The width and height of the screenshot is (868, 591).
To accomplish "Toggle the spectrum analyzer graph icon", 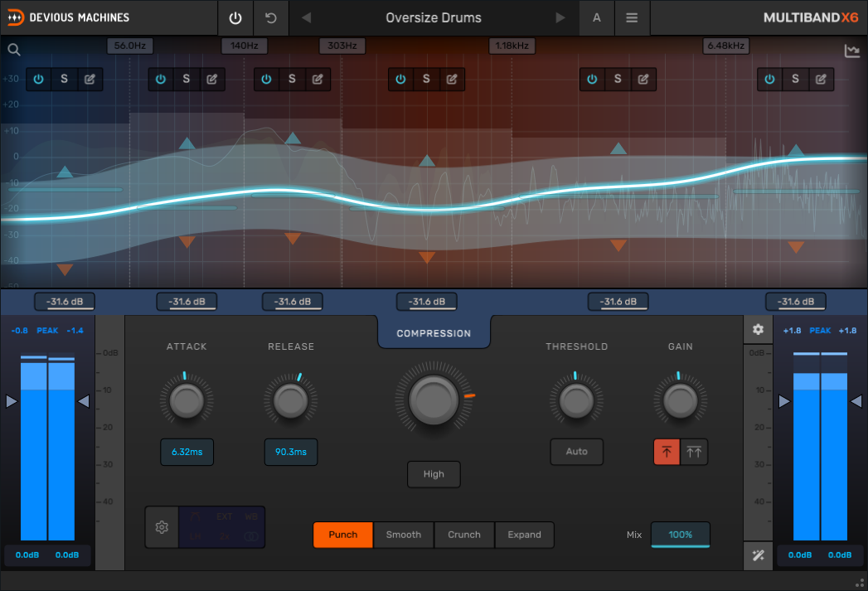I will [851, 51].
